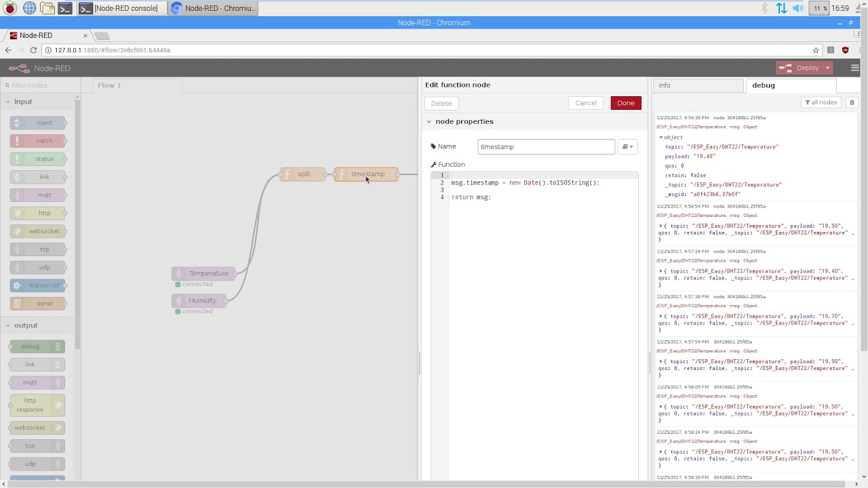Click the Cancel button
The height and width of the screenshot is (488, 868).
pyautogui.click(x=586, y=103)
